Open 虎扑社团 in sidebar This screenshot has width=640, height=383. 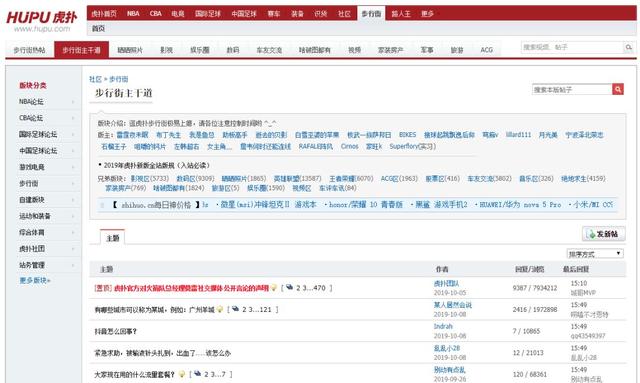(31, 249)
